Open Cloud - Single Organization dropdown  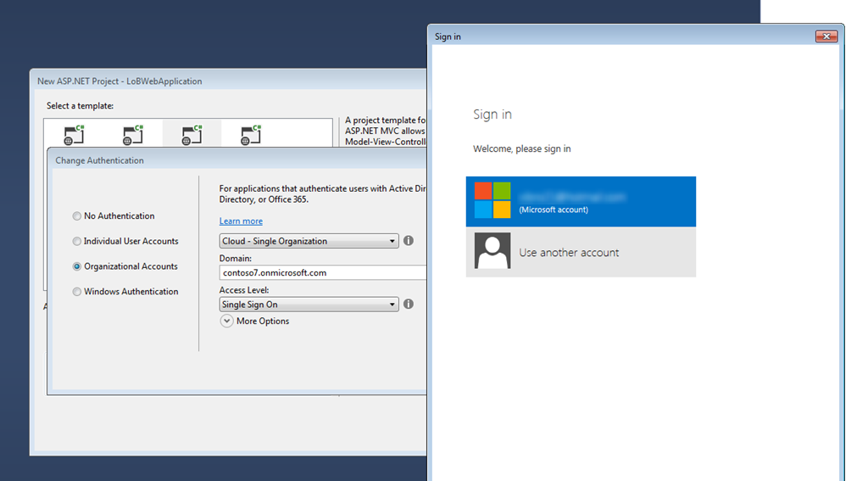[x=309, y=241]
